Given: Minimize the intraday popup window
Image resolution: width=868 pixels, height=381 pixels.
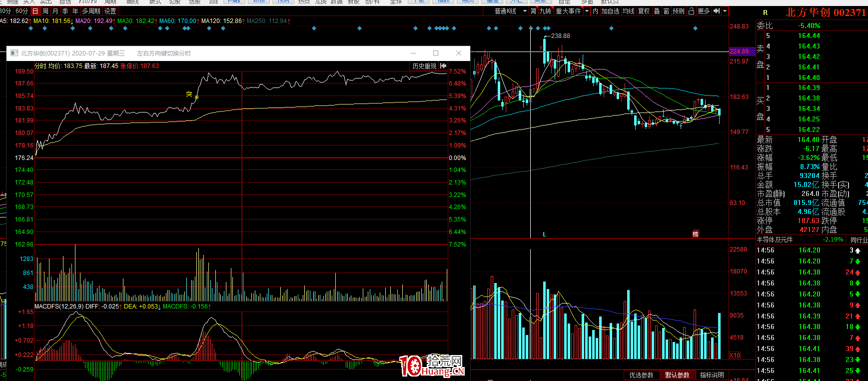Looking at the screenshot, I should [413, 53].
